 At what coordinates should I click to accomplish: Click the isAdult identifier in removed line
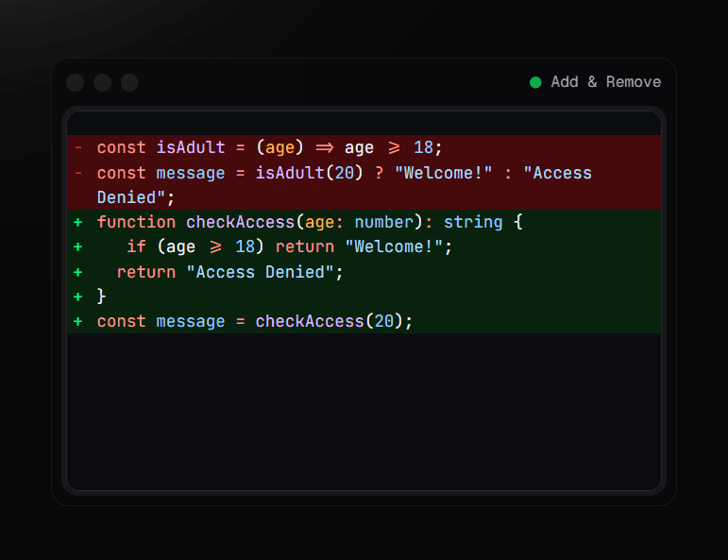[191, 147]
